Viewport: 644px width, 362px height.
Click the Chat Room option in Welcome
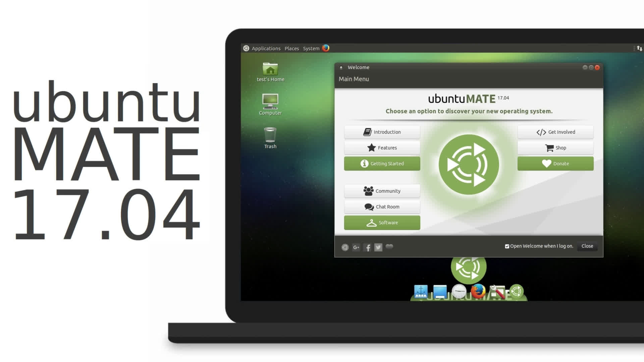(x=382, y=206)
